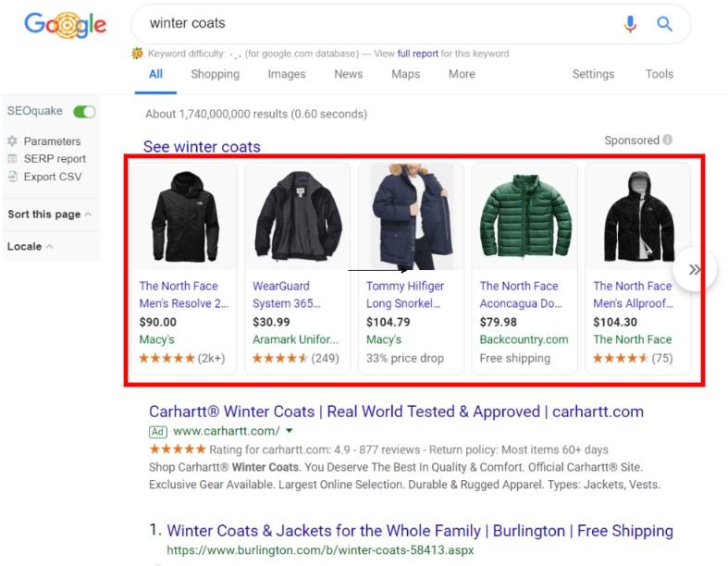Screen dimensions: 728x566
Task: Click the full report link
Action: pyautogui.click(x=417, y=54)
